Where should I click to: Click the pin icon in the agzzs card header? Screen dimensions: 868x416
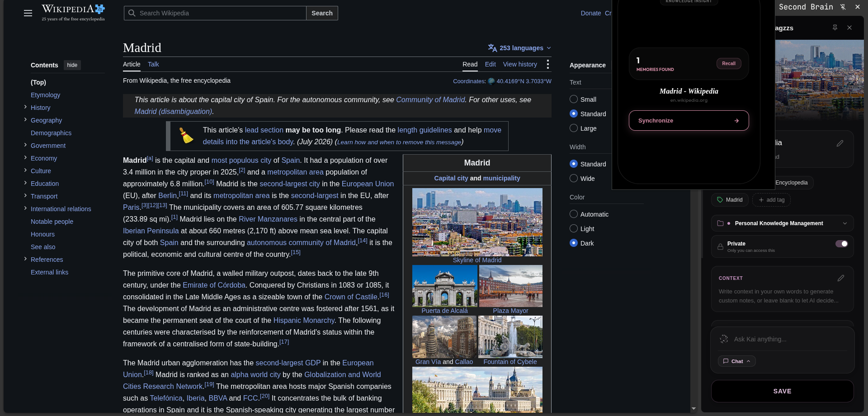coord(835,28)
